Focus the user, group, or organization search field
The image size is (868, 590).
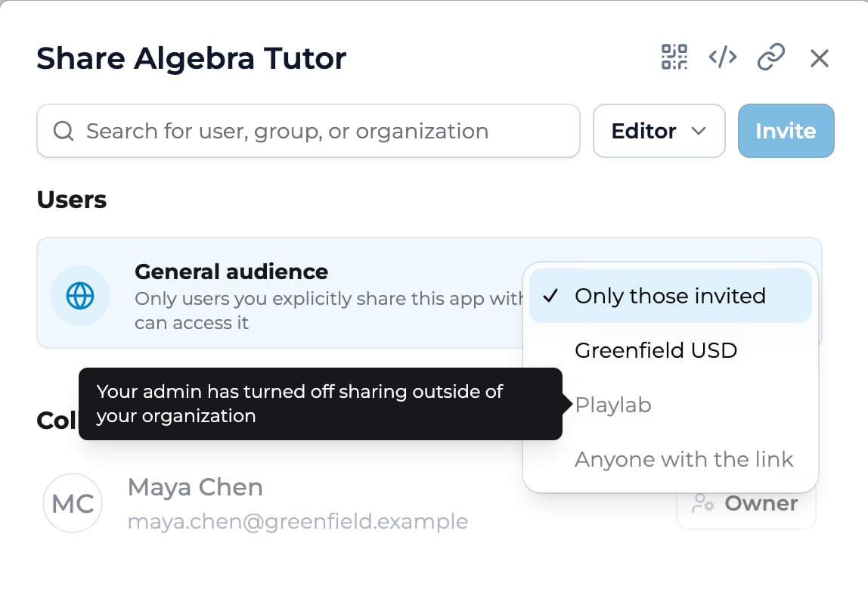308,131
